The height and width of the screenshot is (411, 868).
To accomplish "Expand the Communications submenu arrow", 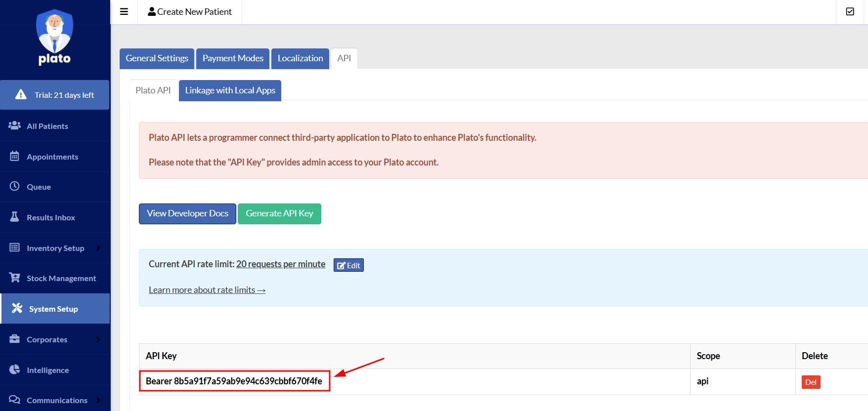I will 98,400.
